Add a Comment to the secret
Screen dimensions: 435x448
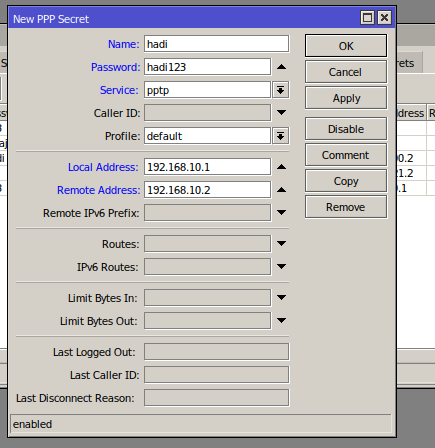pyautogui.click(x=346, y=155)
